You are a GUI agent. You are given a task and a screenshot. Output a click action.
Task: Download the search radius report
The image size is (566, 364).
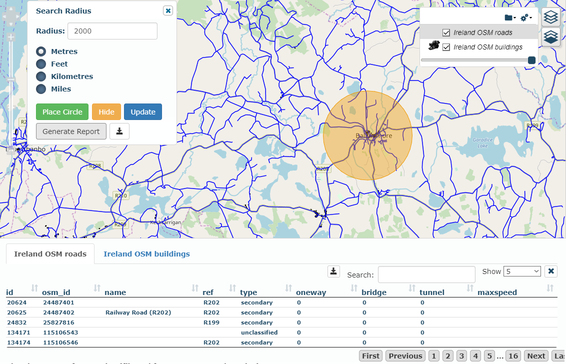point(119,131)
